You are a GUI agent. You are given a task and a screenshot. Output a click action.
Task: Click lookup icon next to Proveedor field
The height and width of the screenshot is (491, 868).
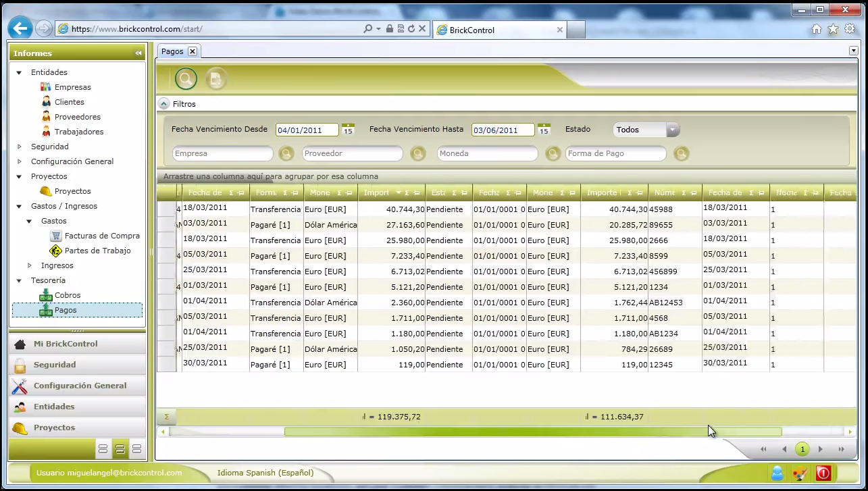pos(418,154)
